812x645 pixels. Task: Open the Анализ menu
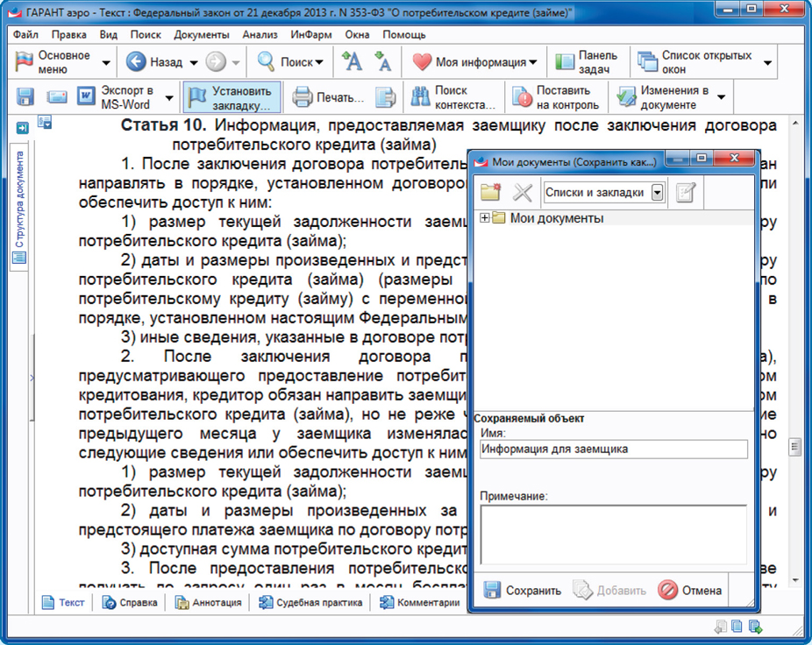[260, 35]
